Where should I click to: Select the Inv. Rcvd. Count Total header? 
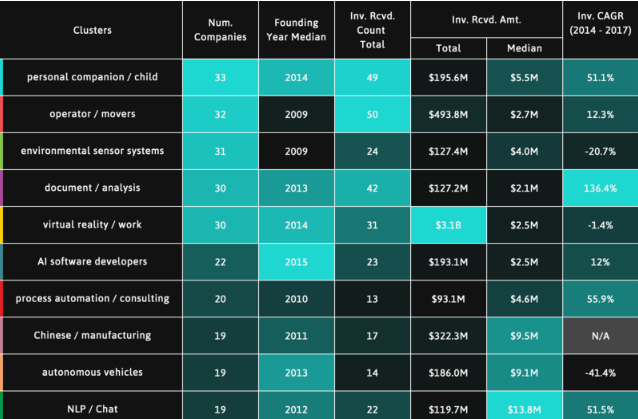pos(372,30)
